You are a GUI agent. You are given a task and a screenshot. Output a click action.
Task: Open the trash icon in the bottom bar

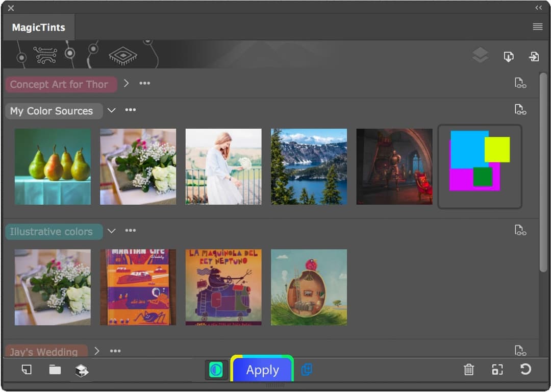(x=469, y=370)
